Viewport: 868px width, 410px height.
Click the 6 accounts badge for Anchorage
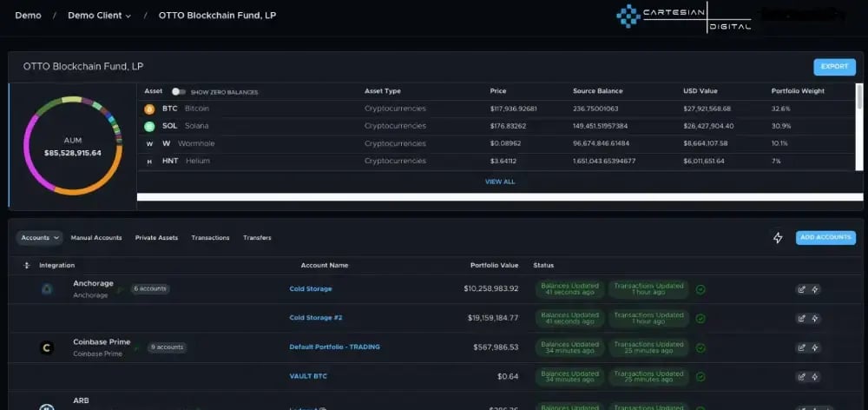pos(150,288)
